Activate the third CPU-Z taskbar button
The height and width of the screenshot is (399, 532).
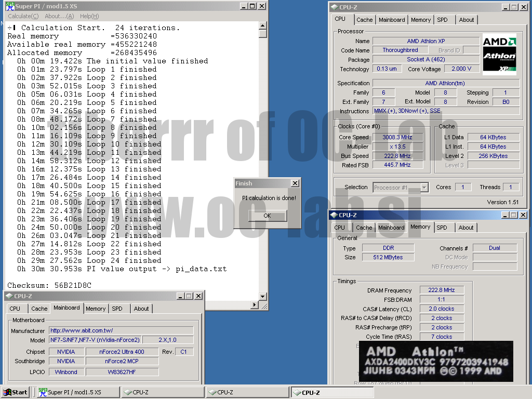point(332,392)
